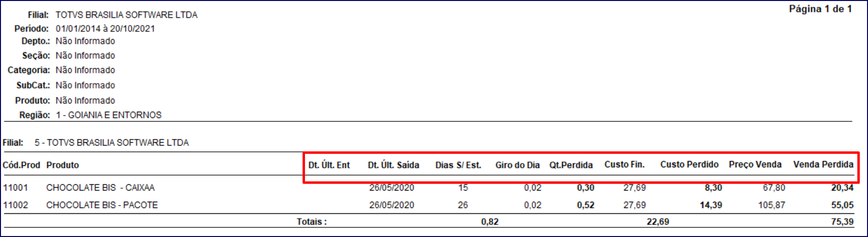Click days without stock '26' in row 11002

tap(463, 205)
